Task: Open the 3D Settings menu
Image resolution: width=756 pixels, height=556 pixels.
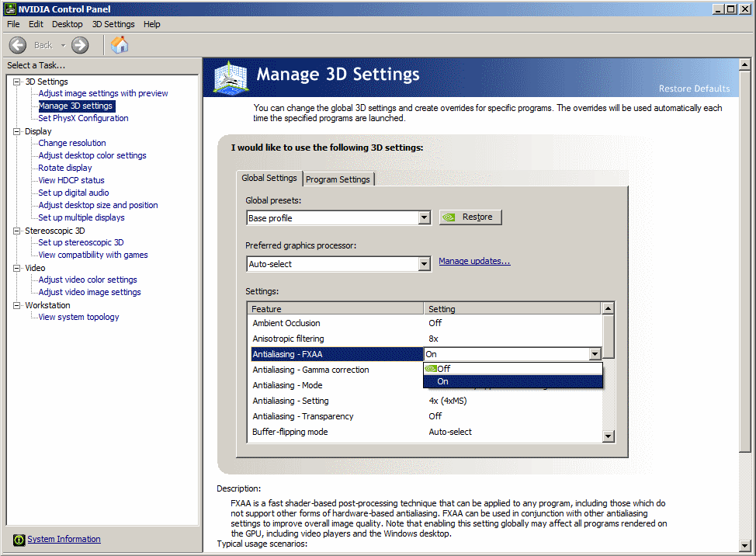Action: pyautogui.click(x=113, y=24)
